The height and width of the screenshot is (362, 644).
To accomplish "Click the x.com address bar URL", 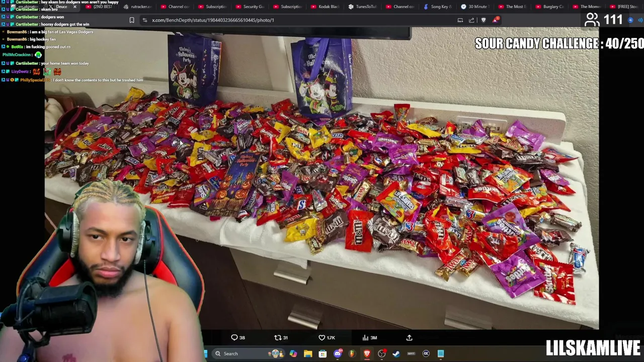I will 213,20.
